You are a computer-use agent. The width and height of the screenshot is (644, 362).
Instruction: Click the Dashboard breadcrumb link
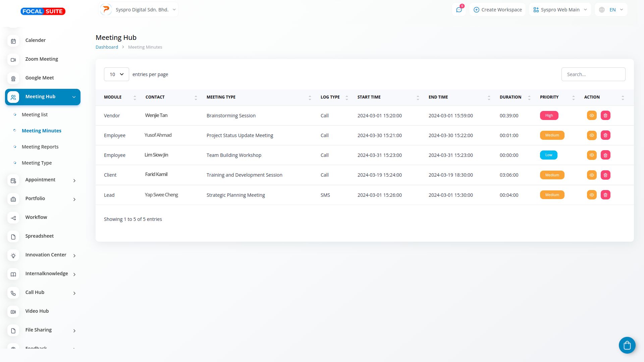pos(107,47)
